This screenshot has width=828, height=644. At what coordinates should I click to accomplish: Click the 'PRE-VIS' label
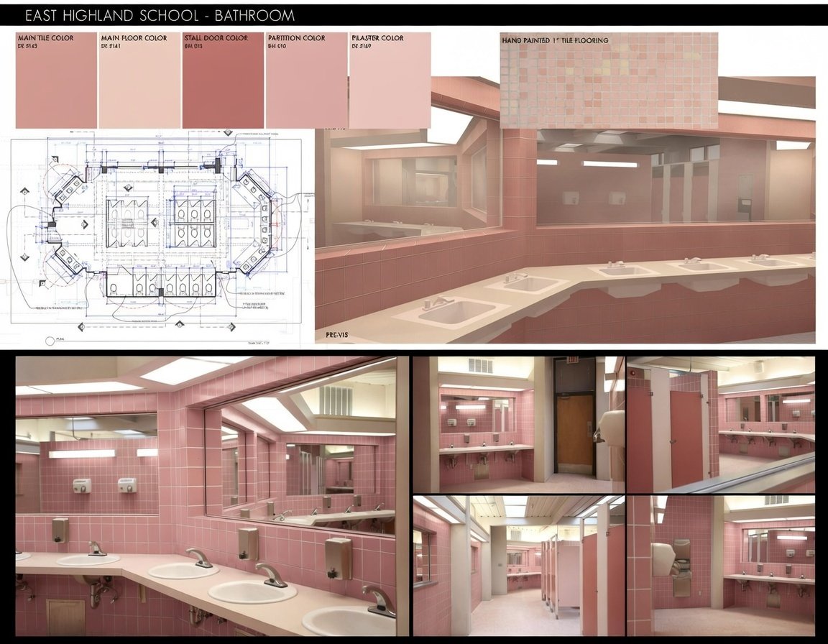tap(337, 335)
